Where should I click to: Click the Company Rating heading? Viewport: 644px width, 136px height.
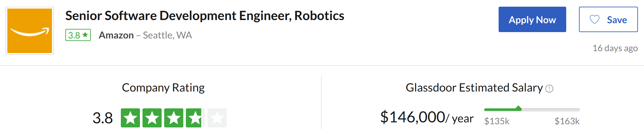pos(163,88)
